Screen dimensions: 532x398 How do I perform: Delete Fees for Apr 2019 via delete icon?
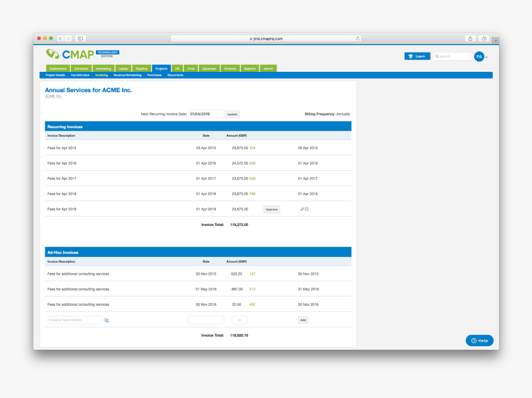306,209
